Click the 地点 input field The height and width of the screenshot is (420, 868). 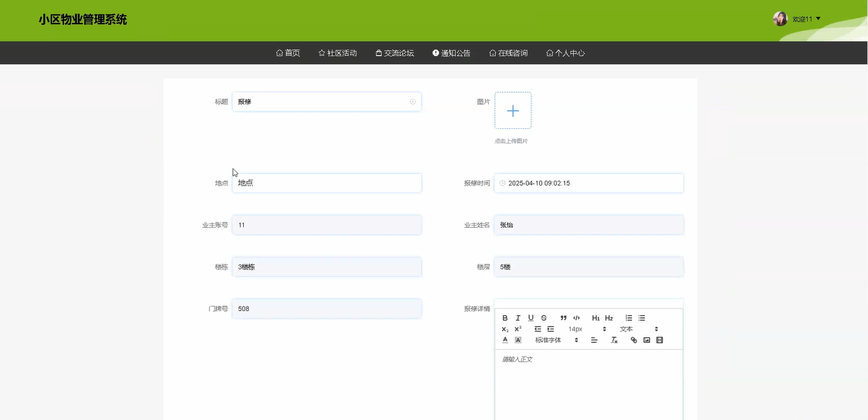327,183
